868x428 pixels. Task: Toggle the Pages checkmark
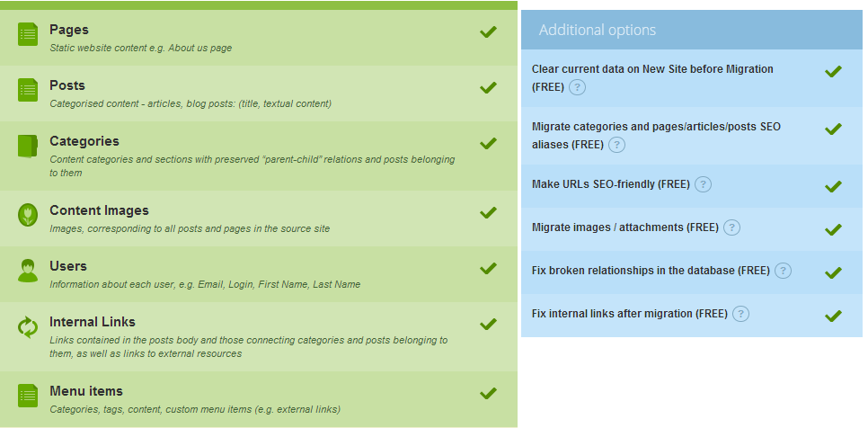point(488,32)
